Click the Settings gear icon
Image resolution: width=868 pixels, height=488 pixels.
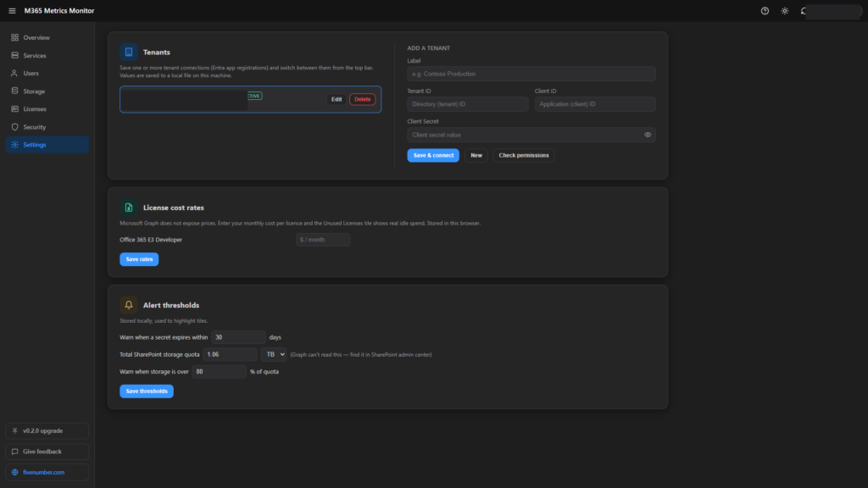[x=15, y=144]
